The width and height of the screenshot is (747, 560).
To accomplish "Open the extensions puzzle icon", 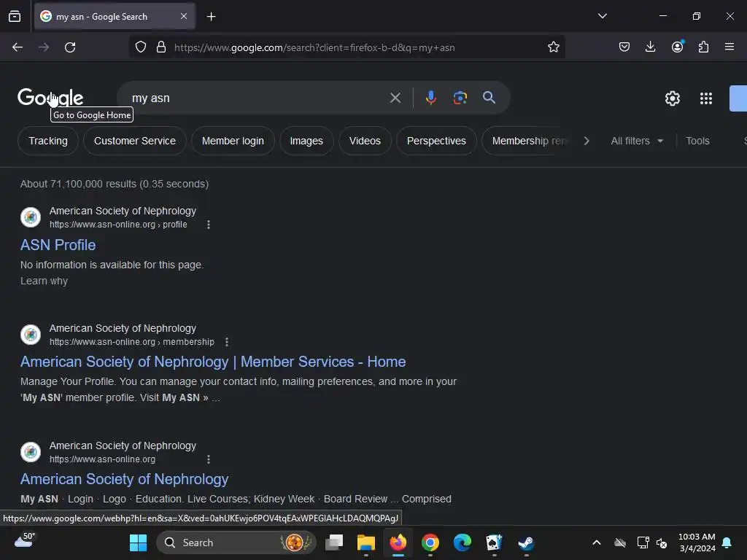I will click(x=703, y=47).
